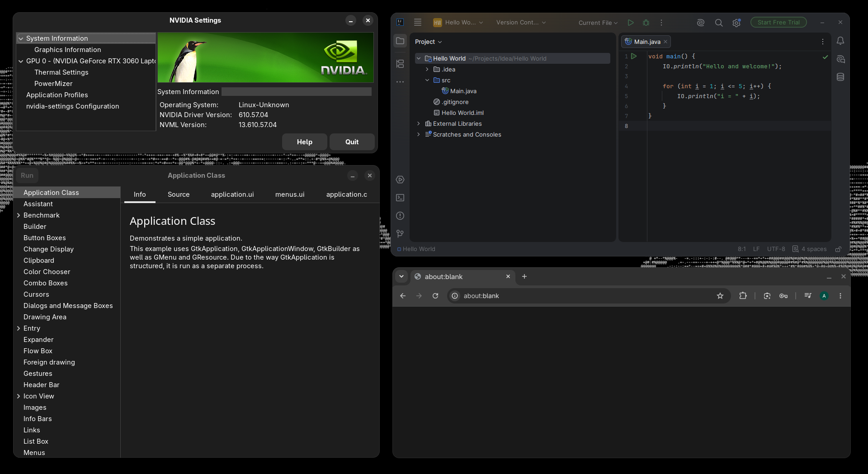The height and width of the screenshot is (474, 868).
Task: Expand the Benchmark item in demo list
Action: pos(19,215)
